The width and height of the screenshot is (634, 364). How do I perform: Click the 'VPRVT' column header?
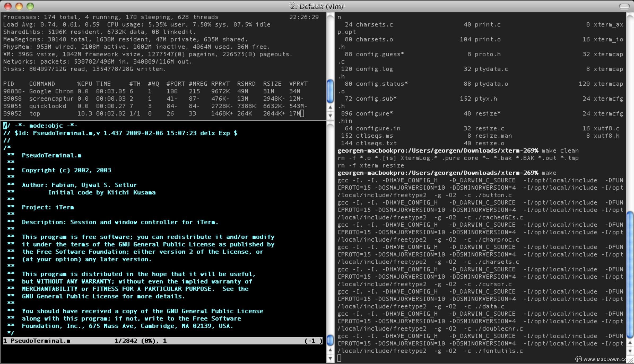298,84
